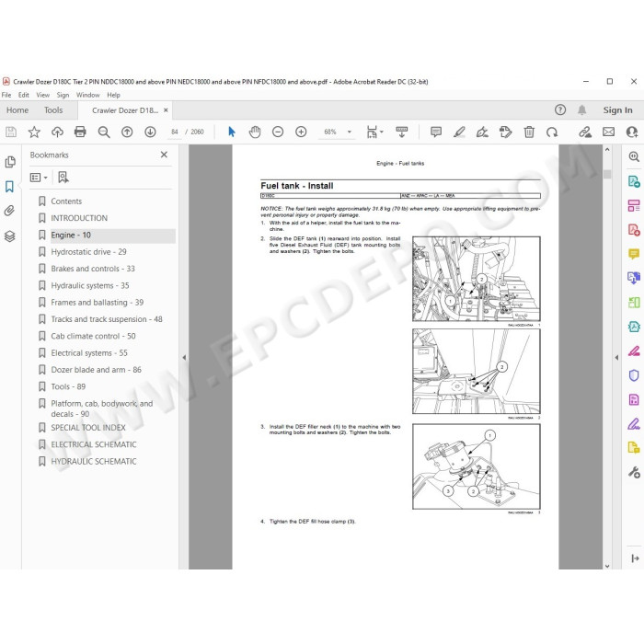Add a sticky note comment
This screenshot has height=644, width=644.
click(436, 132)
